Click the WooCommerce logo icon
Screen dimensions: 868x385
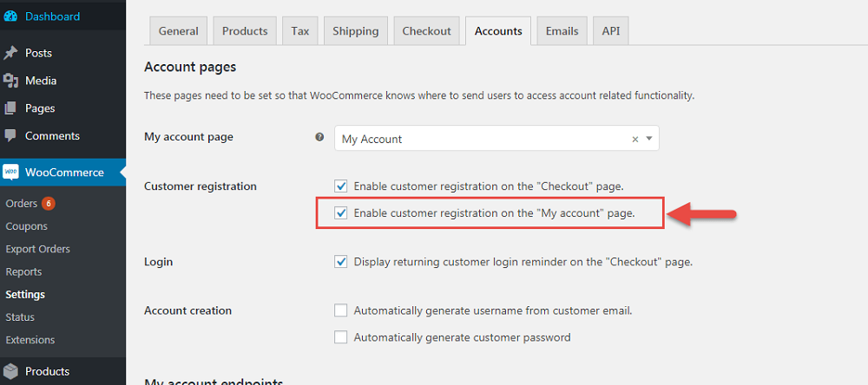tap(11, 173)
